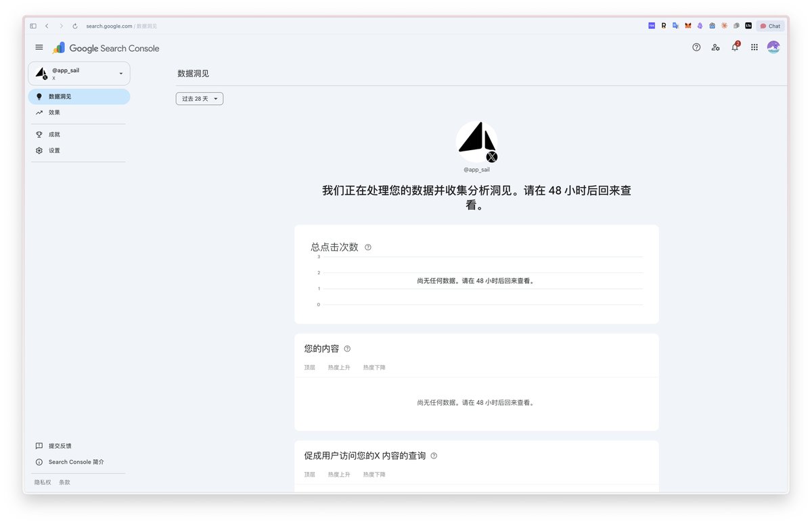Open the Chat button in browser toolbar
The image size is (812, 524).
[x=770, y=26]
